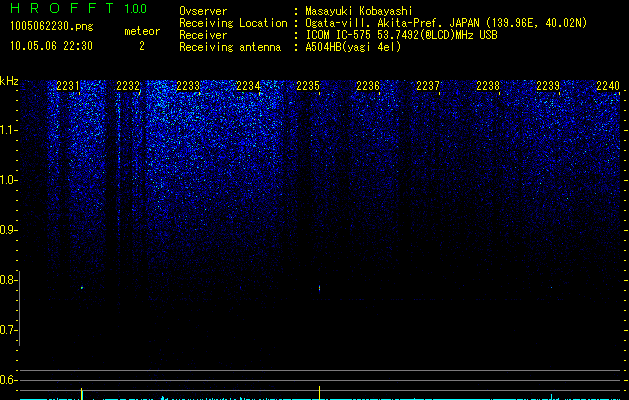Click the 0.6 kHz frequency label
629x400 pixels.
[9, 380]
